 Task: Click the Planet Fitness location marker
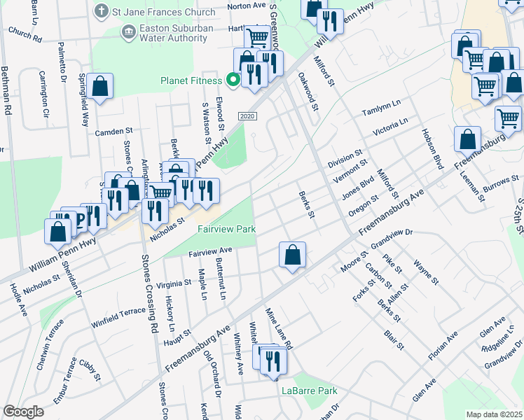click(x=233, y=80)
